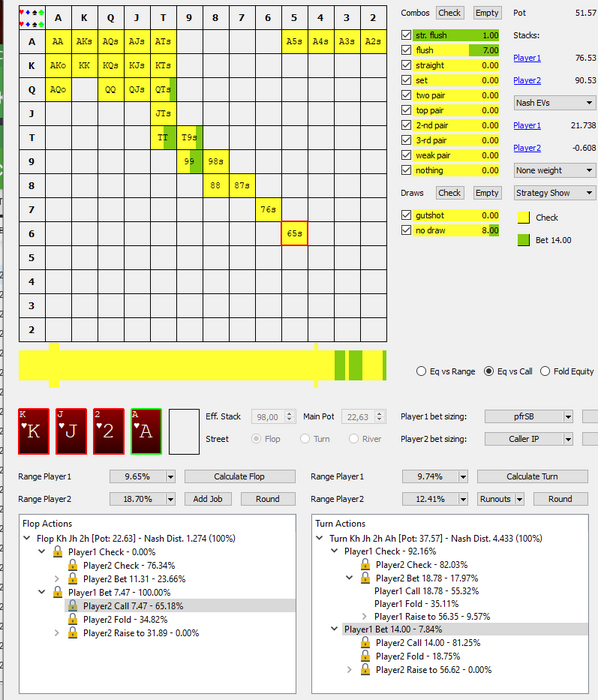Select Player1 Fold - 35.11% row

point(416,604)
